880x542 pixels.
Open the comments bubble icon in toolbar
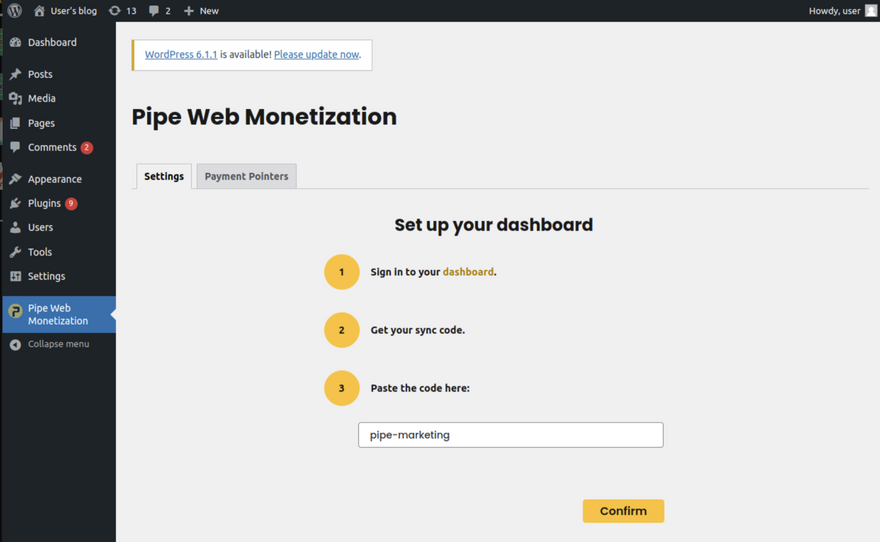pyautogui.click(x=154, y=11)
